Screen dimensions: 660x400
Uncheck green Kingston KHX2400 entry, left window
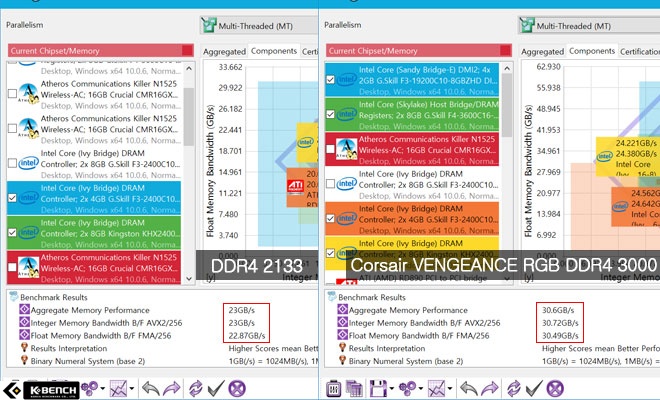pyautogui.click(x=12, y=232)
